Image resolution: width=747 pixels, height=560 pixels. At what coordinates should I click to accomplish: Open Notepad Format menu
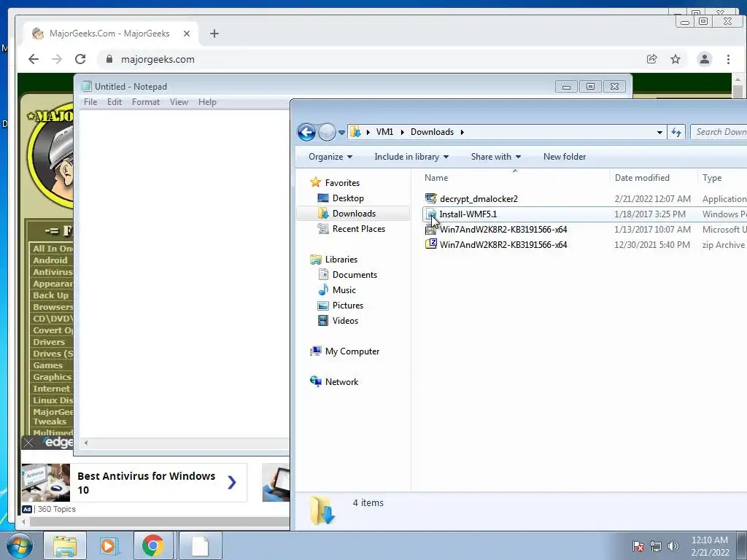point(146,102)
